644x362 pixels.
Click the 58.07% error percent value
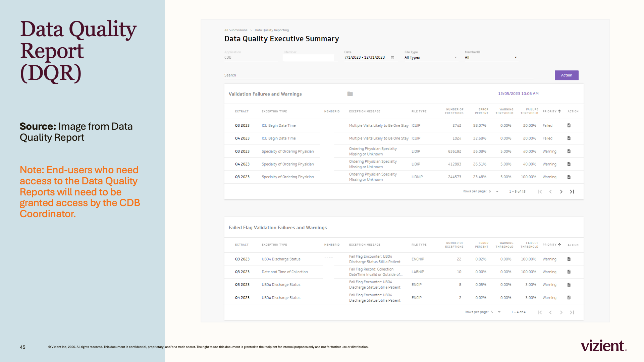480,126
